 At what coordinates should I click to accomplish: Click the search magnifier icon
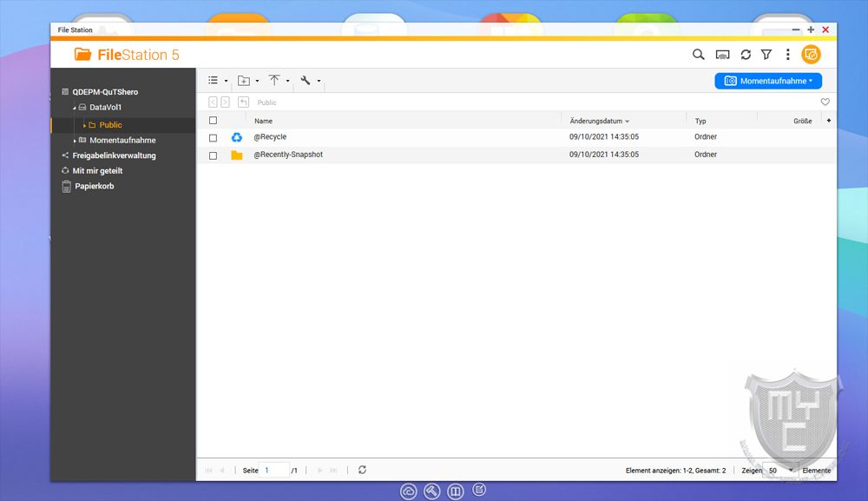[698, 55]
